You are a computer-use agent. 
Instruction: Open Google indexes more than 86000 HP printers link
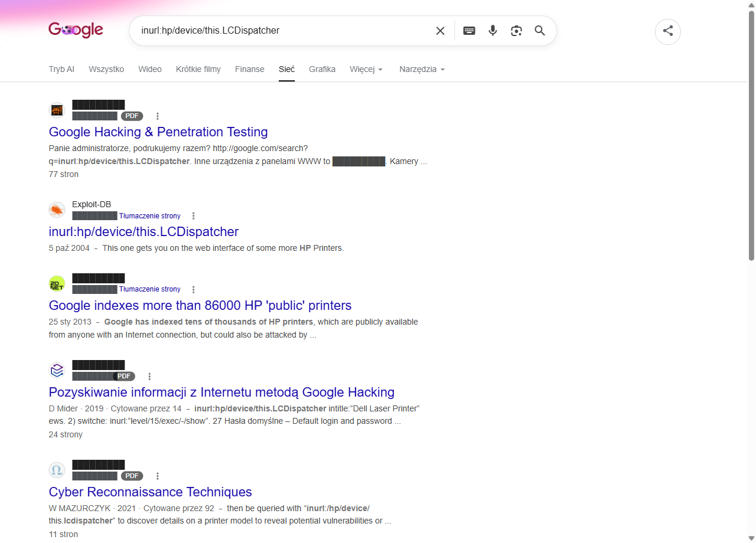200,306
